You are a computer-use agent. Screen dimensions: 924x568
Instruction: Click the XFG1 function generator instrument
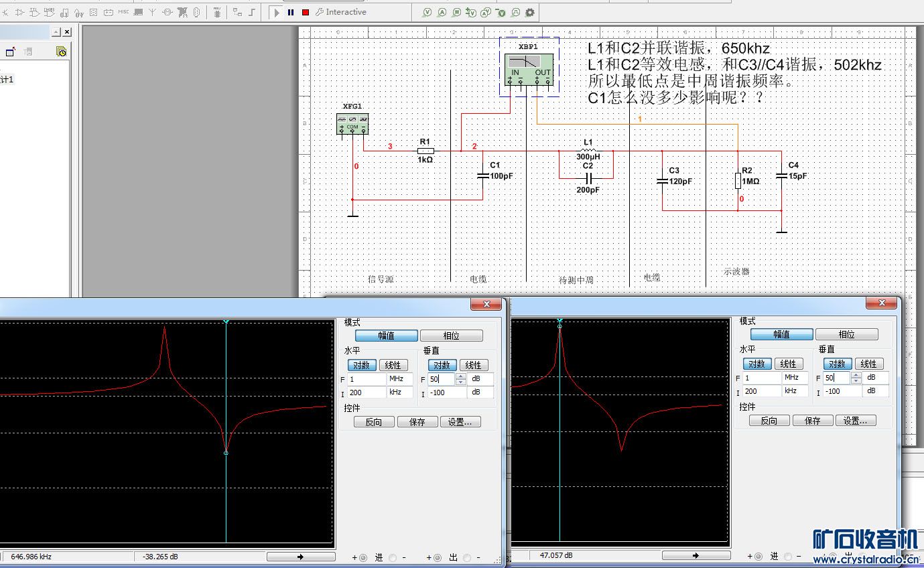tap(352, 123)
